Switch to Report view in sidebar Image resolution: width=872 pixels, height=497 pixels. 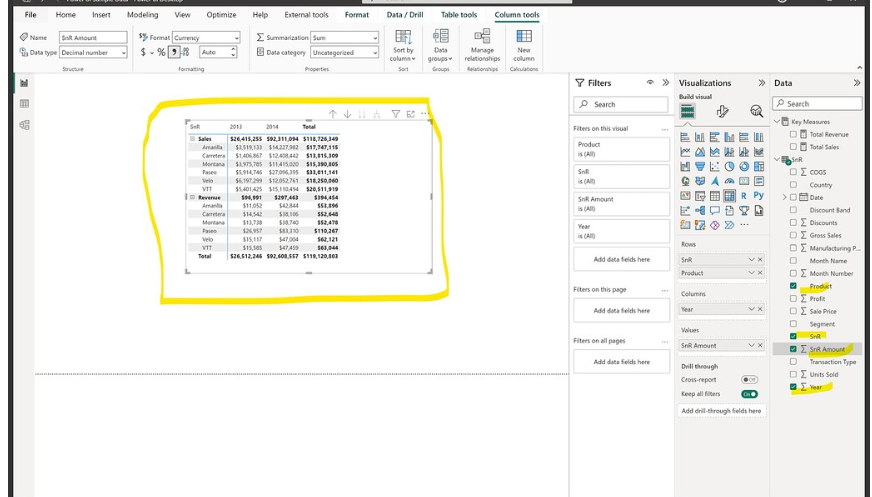[24, 83]
